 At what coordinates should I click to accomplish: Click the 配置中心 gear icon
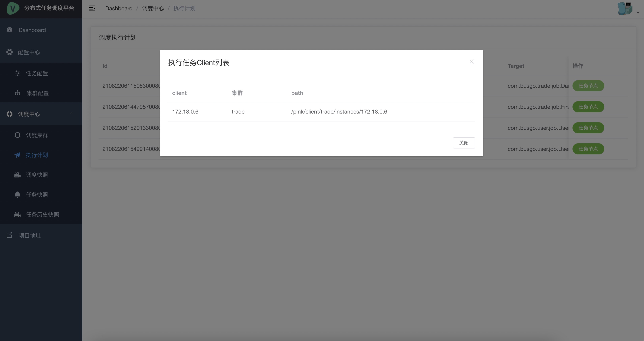10,52
